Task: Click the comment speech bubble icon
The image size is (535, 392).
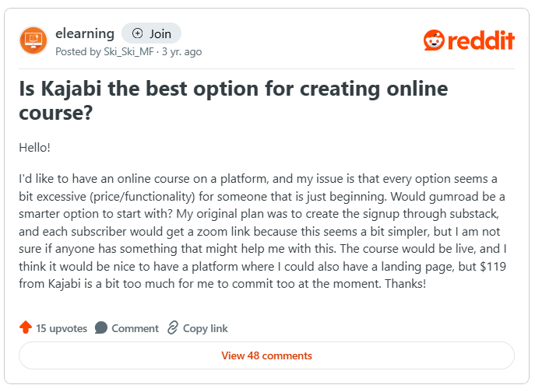Action: point(101,328)
